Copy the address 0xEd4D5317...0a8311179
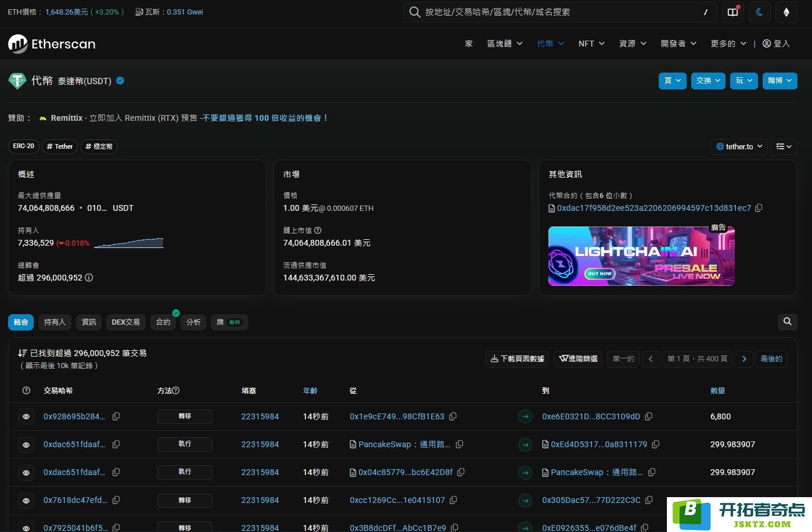The width and height of the screenshot is (812, 532). [656, 444]
